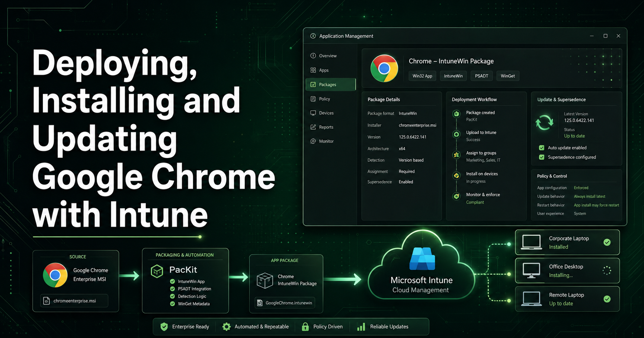This screenshot has width=644, height=338.
Task: Click the Install on devices step icon
Action: tap(456, 176)
